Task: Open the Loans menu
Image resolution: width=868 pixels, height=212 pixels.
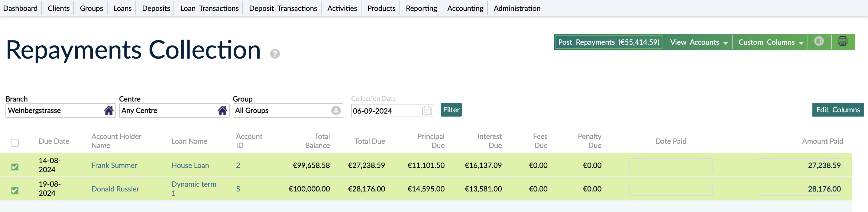Action: (122, 8)
